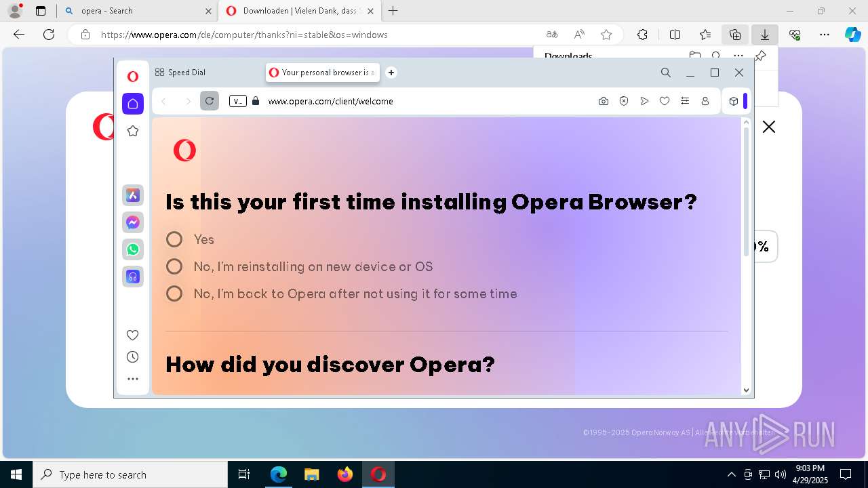Select the "Yes" radio option
Viewport: 868px width, 488px height.
click(174, 239)
